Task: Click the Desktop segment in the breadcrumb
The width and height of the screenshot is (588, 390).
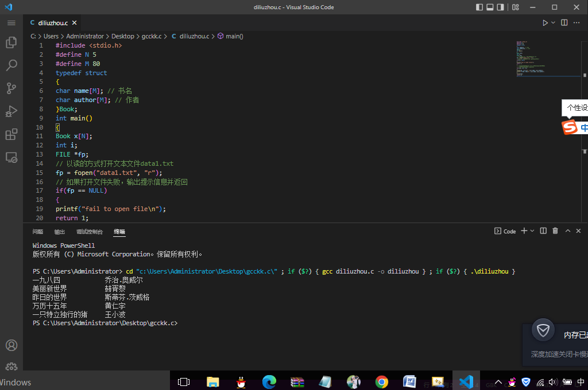Action: (x=122, y=36)
